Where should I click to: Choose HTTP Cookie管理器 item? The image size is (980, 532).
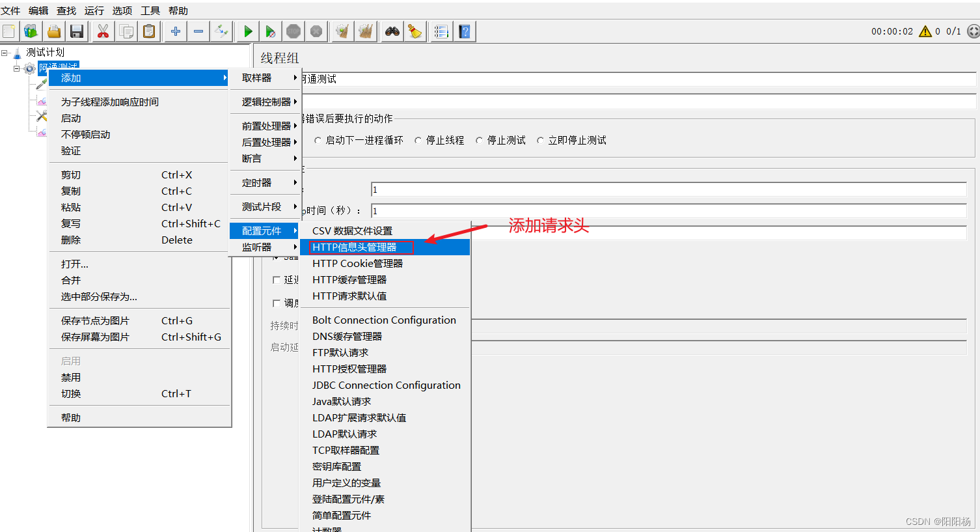tap(385, 263)
